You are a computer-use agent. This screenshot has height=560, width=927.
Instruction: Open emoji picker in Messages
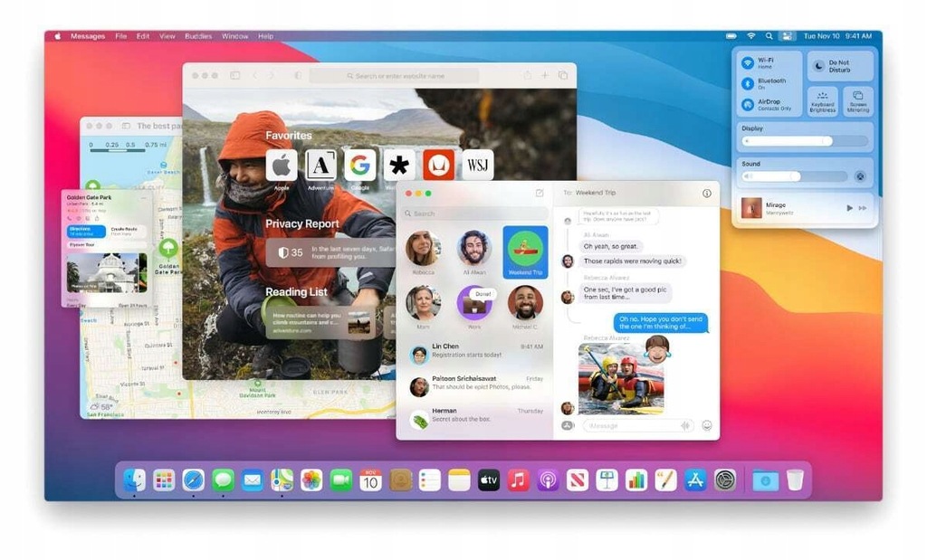click(706, 425)
